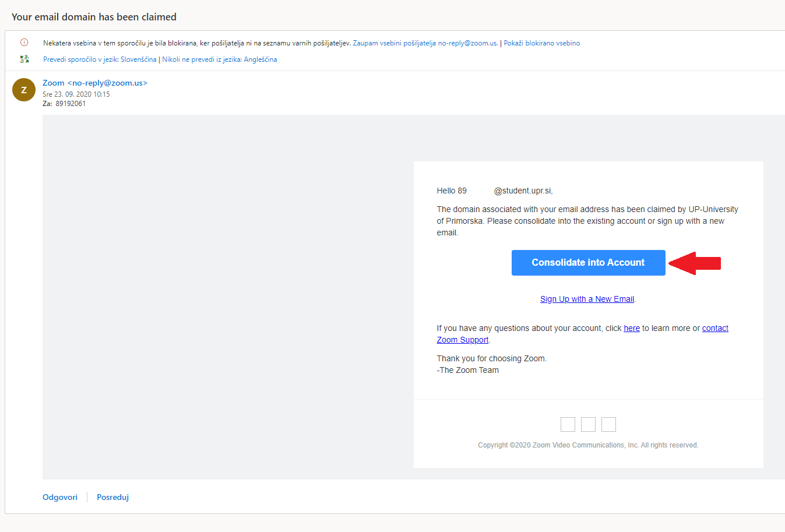785x532 pixels.
Task: Click 'Thank you for choosing Zoom.' text
Action: tap(492, 358)
